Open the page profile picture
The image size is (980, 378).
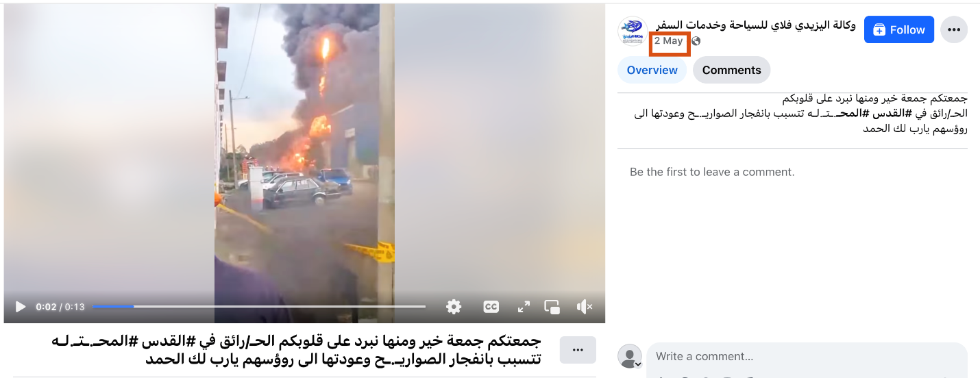632,31
